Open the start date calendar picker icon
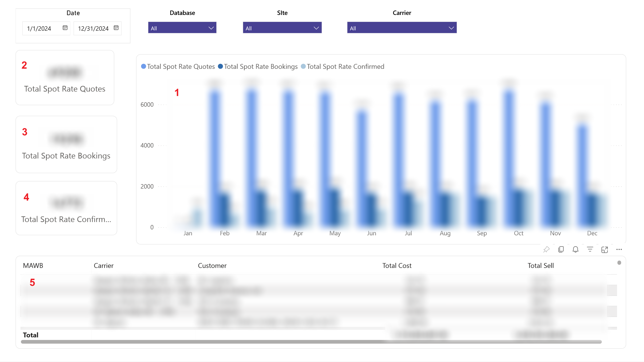The height and width of the screenshot is (362, 644). [65, 28]
